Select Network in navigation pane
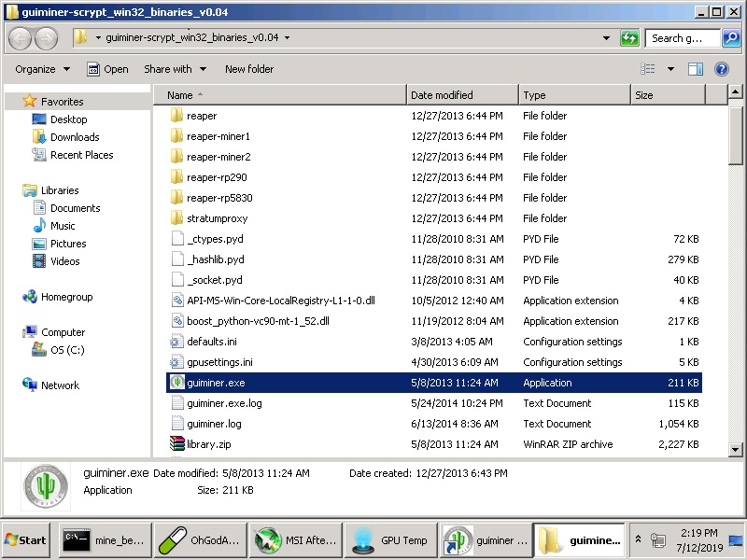Screen dimensions: 747x560 pyautogui.click(x=60, y=385)
